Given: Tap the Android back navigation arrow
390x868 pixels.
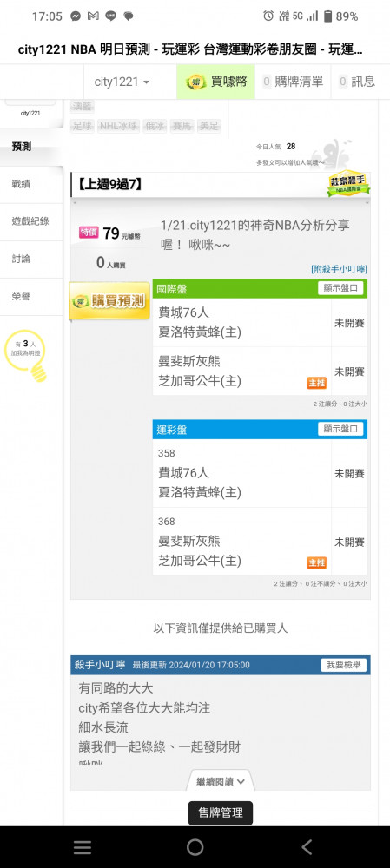Looking at the screenshot, I should 307,847.
